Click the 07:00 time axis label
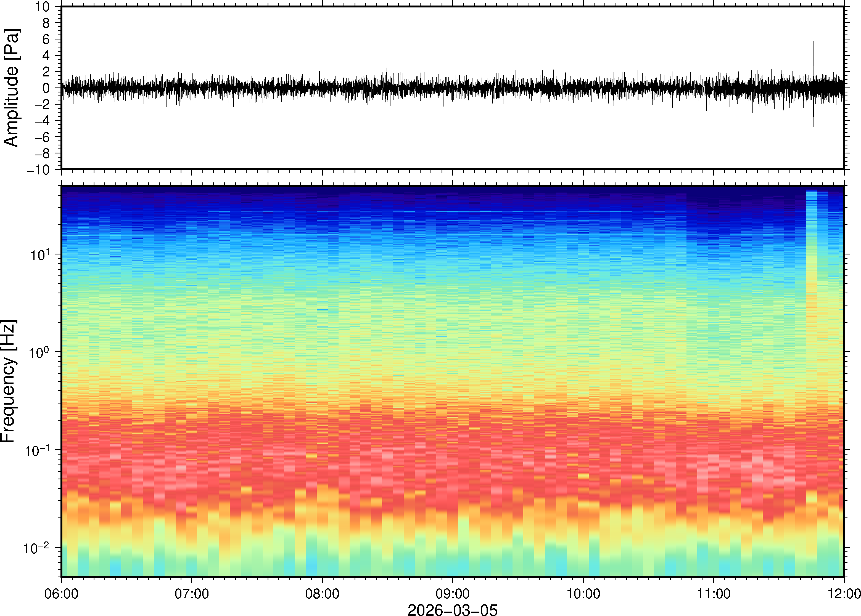 [192, 594]
